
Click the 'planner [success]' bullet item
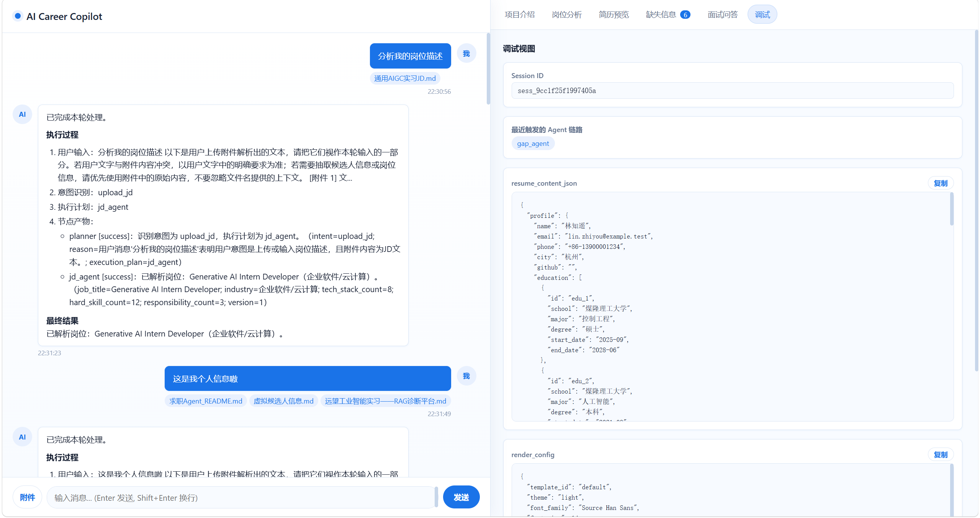tap(234, 249)
